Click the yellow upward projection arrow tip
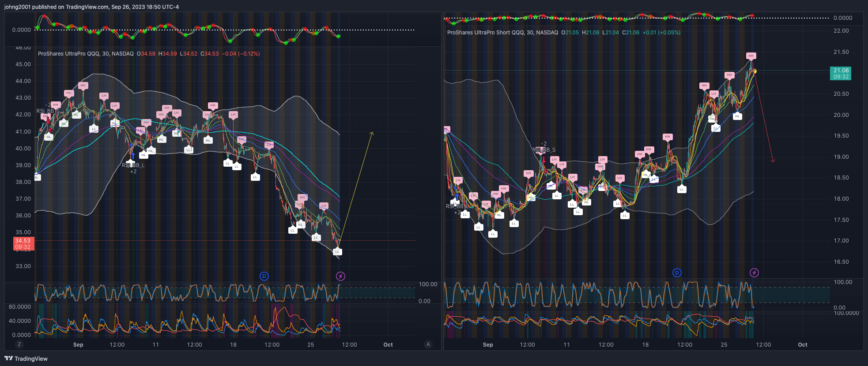This screenshot has height=366, width=868. tap(372, 133)
